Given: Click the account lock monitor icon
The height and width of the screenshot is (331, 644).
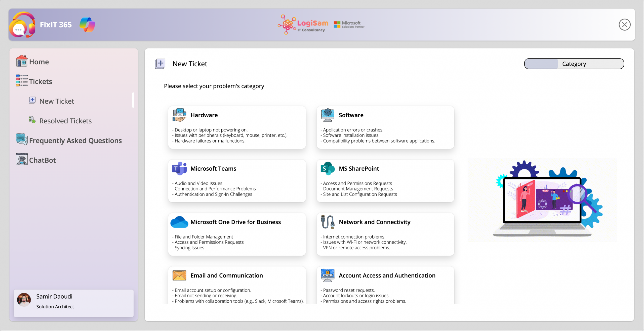Looking at the screenshot, I should coord(328,275).
